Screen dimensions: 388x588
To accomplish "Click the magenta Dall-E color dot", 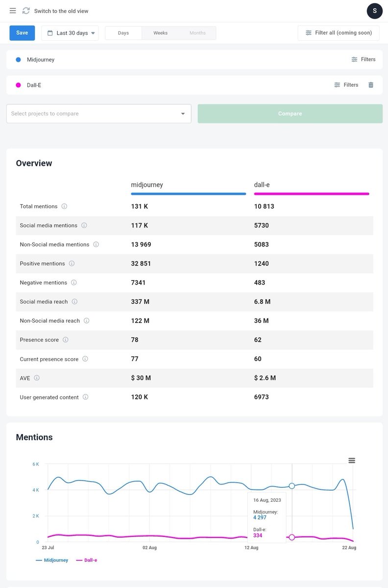I will (19, 85).
